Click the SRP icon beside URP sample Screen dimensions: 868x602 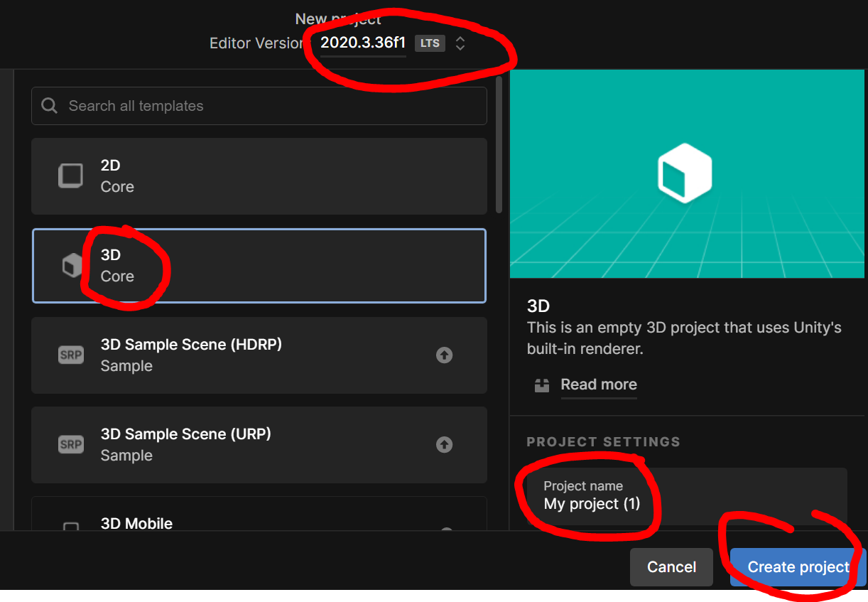71,444
